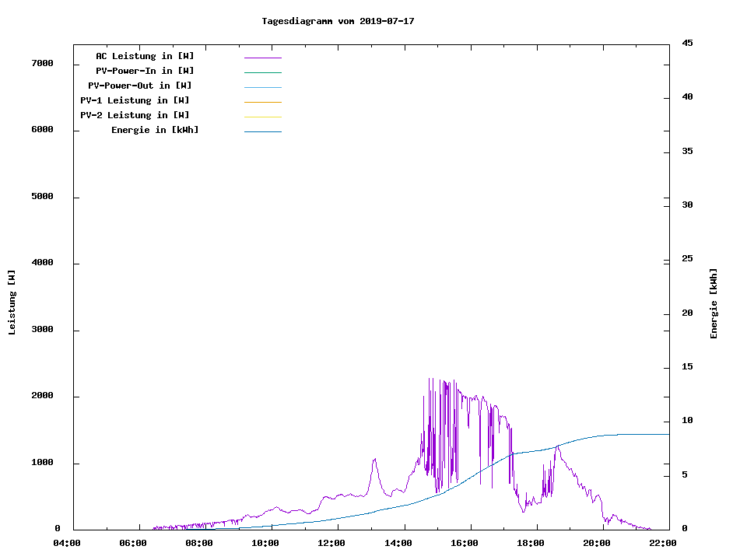Viewport: 747px width, 560px height.
Task: Click the 18:00 time axis label
Action: (531, 543)
